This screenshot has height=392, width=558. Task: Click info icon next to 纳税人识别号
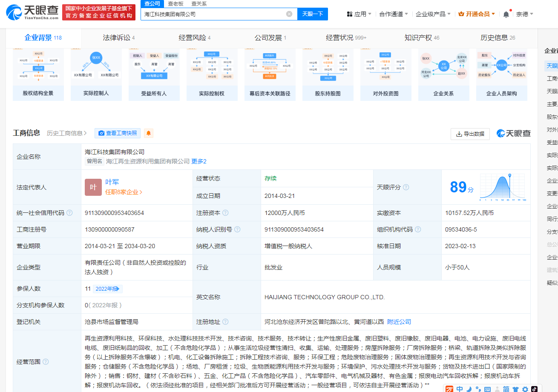coord(237,229)
